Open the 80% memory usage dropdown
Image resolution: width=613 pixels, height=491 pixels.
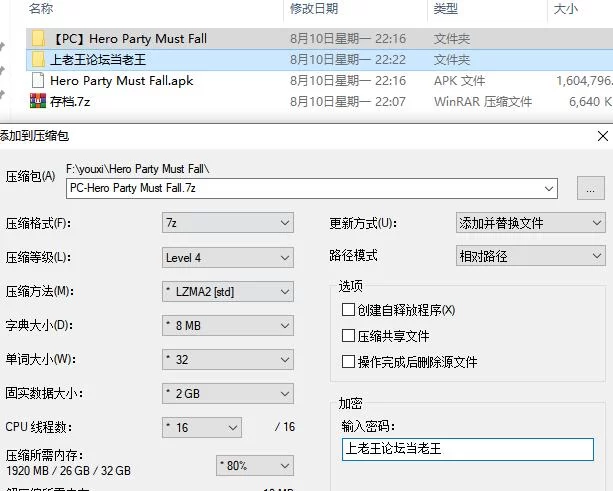255,465
